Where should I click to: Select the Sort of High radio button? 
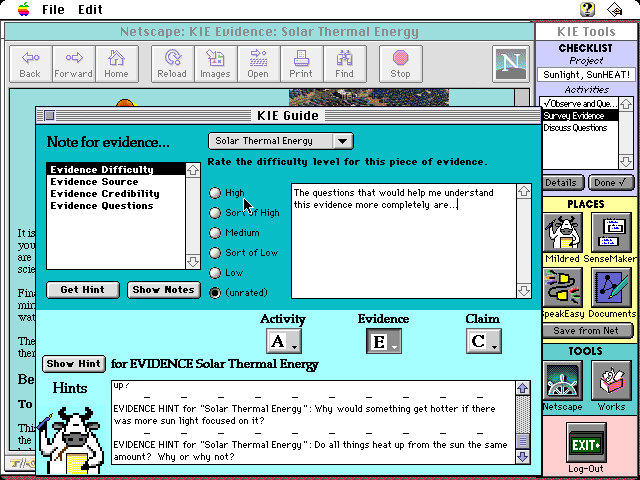pos(215,213)
